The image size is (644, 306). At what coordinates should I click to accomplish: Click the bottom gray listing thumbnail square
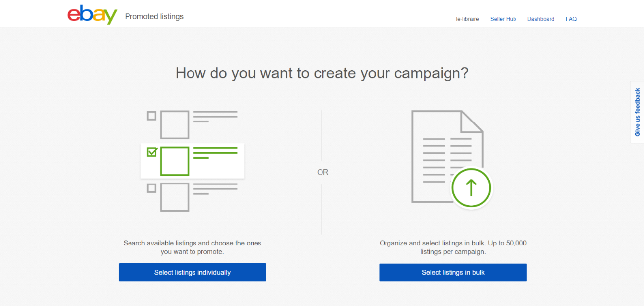(174, 197)
